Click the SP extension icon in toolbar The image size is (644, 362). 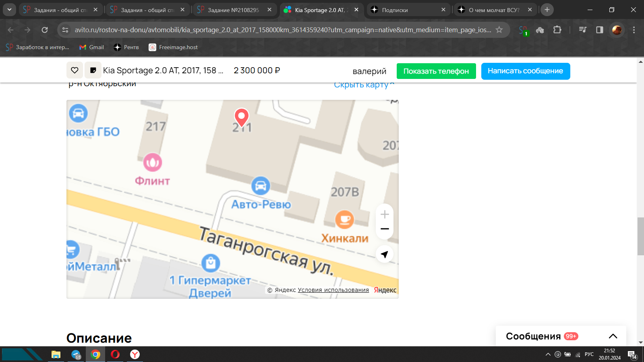coord(523,30)
